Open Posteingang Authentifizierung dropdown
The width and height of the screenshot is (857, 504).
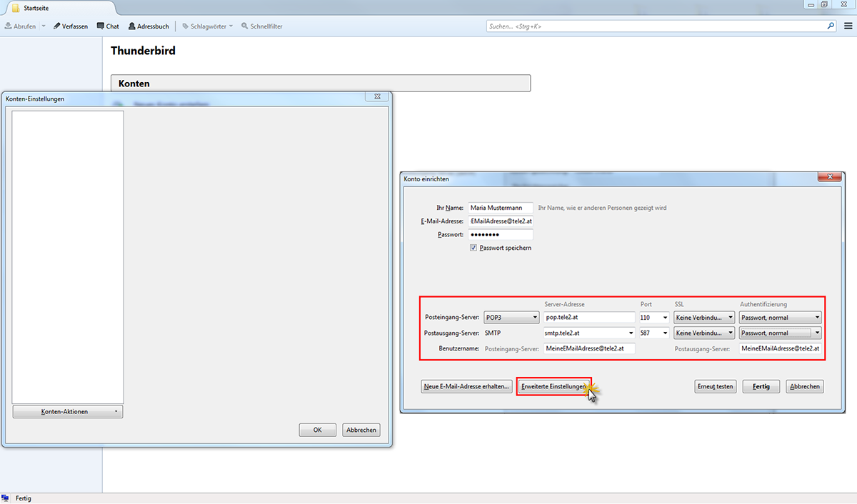pos(781,317)
